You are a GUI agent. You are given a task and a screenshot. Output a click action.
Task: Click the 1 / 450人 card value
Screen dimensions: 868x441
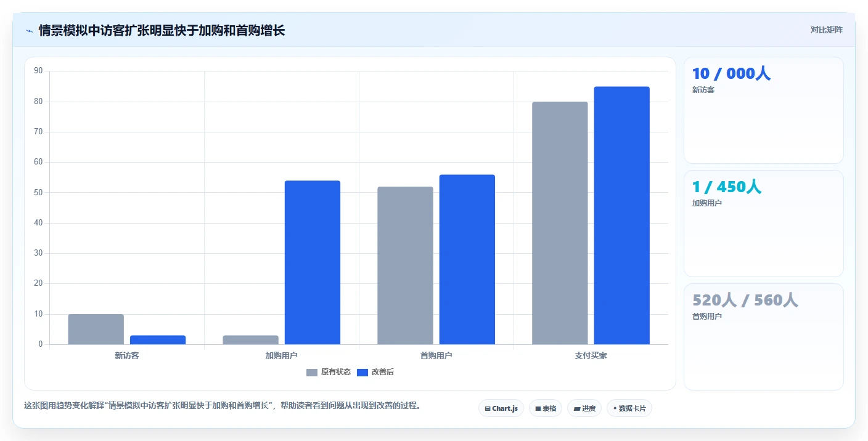tap(727, 187)
